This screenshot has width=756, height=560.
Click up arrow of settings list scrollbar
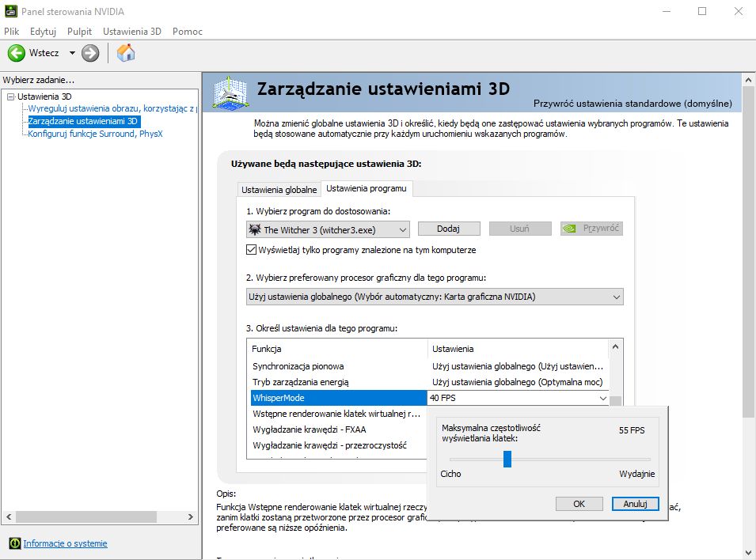(615, 346)
